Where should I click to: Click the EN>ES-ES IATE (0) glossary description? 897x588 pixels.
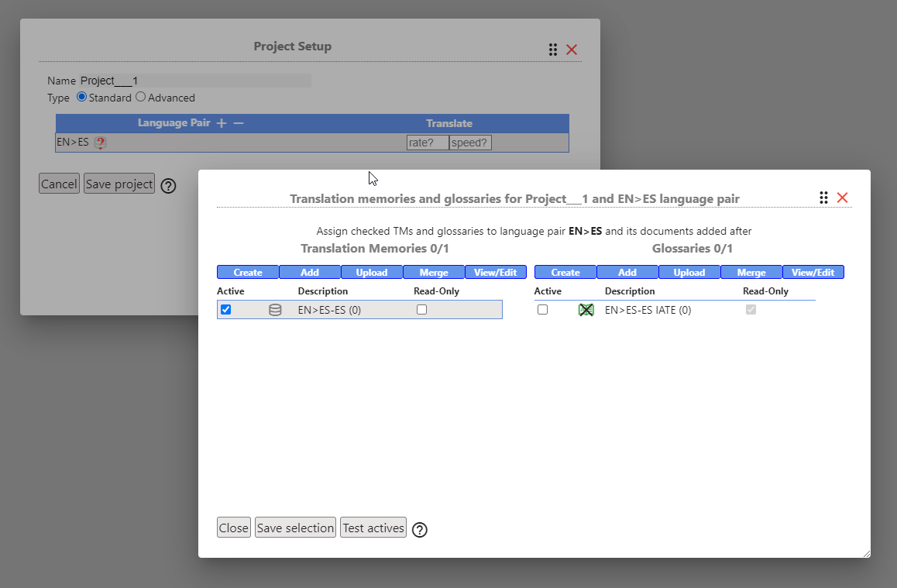648,310
